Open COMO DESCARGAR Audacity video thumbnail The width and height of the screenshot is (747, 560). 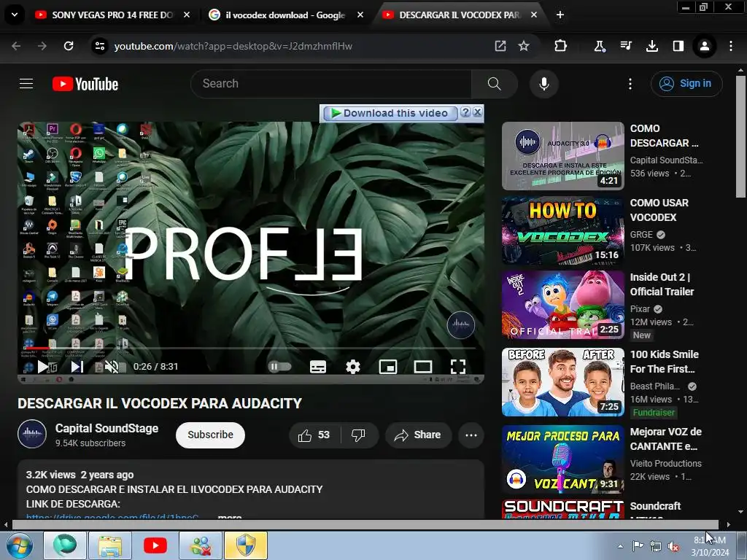(562, 156)
